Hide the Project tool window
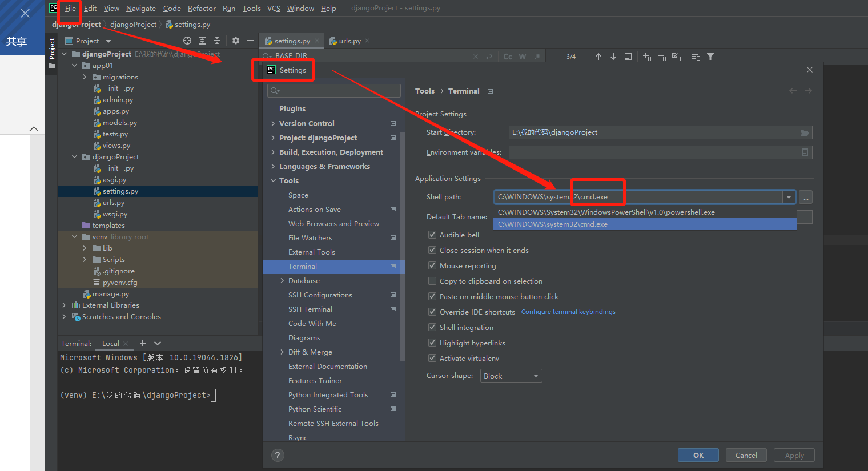The width and height of the screenshot is (868, 471). 250,41
